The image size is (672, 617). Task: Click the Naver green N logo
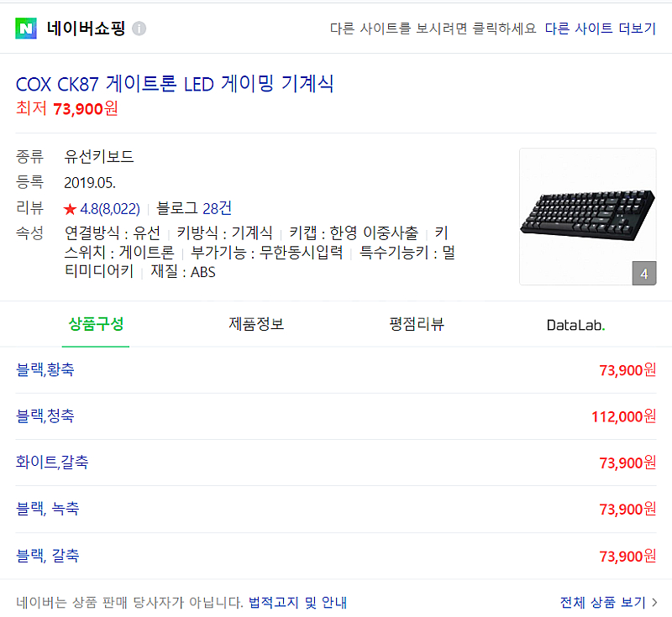[26, 29]
